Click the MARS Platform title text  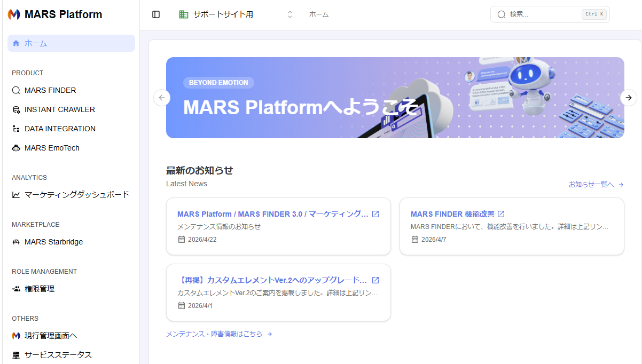click(x=64, y=14)
